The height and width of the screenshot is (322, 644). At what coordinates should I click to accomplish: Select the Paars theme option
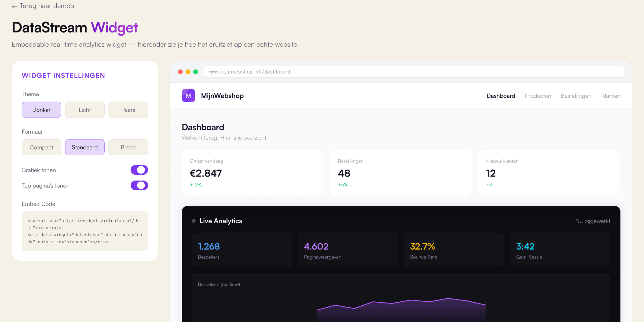pos(128,110)
